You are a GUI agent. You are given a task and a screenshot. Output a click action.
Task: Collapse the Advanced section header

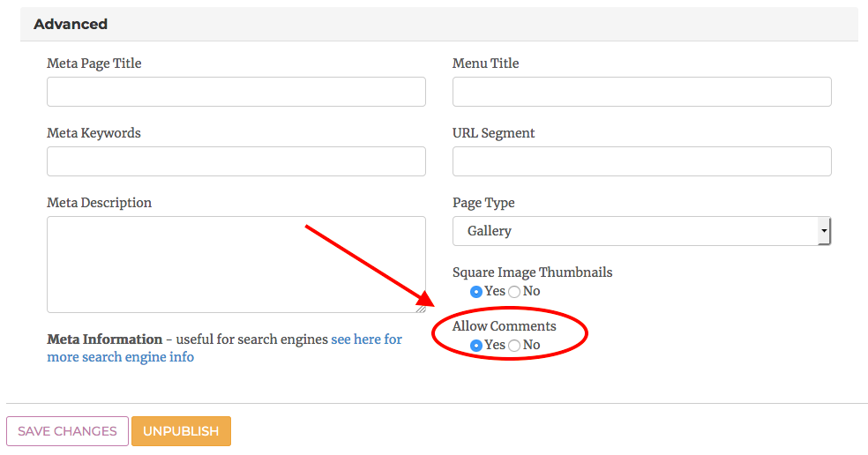pyautogui.click(x=71, y=24)
